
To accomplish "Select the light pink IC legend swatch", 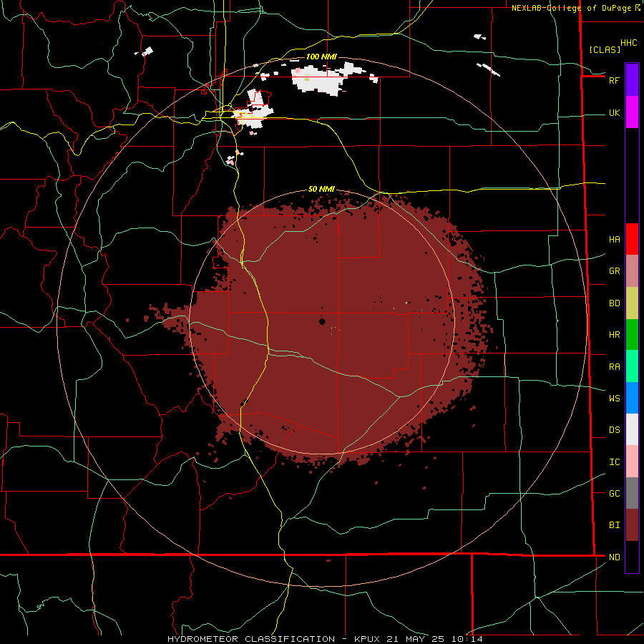I will point(632,462).
